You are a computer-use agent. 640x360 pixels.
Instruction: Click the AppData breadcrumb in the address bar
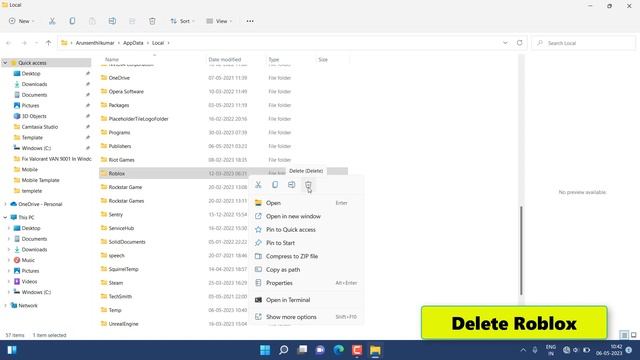coord(133,43)
